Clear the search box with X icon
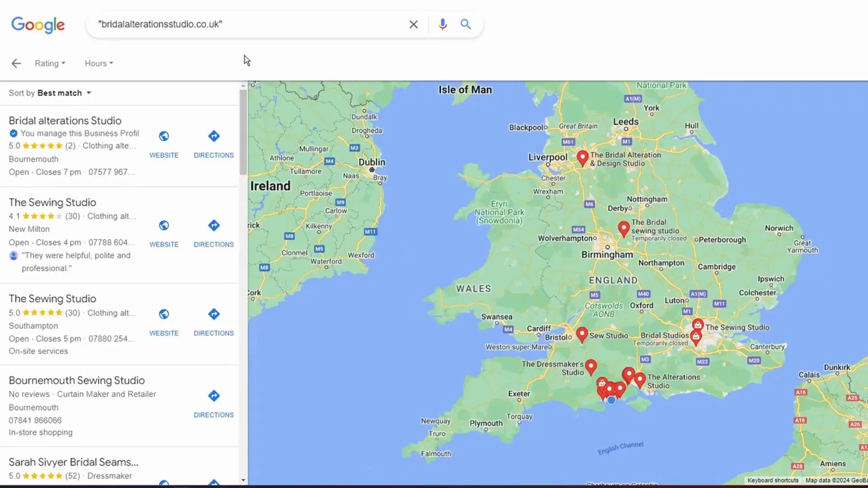This screenshot has width=868, height=488. click(413, 24)
